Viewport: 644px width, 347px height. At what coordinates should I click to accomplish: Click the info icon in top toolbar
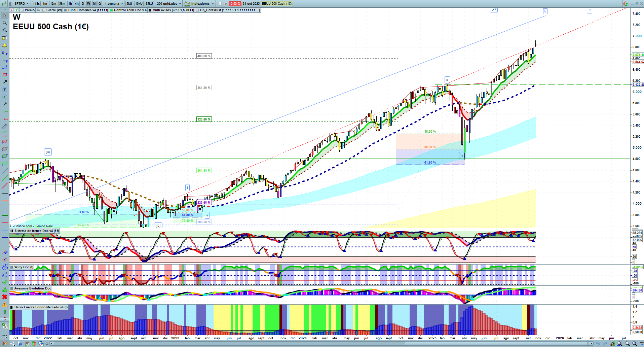(220, 4)
